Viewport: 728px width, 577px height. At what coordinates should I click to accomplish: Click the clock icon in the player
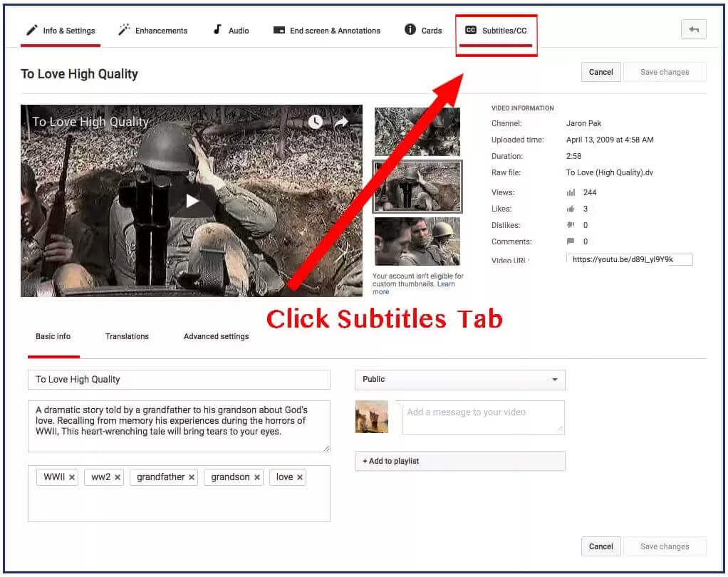tap(314, 123)
